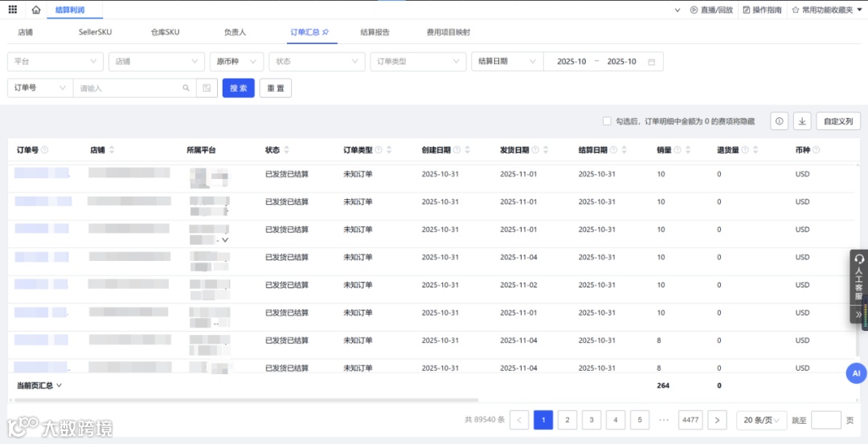Open the 直播/回放 playback icon
Screen dimensions: 868x444
coord(694,10)
